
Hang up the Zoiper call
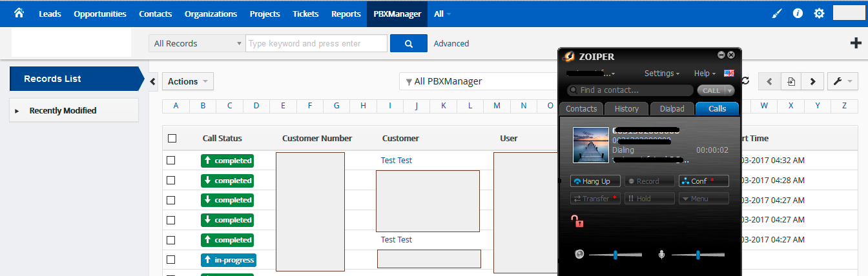595,181
